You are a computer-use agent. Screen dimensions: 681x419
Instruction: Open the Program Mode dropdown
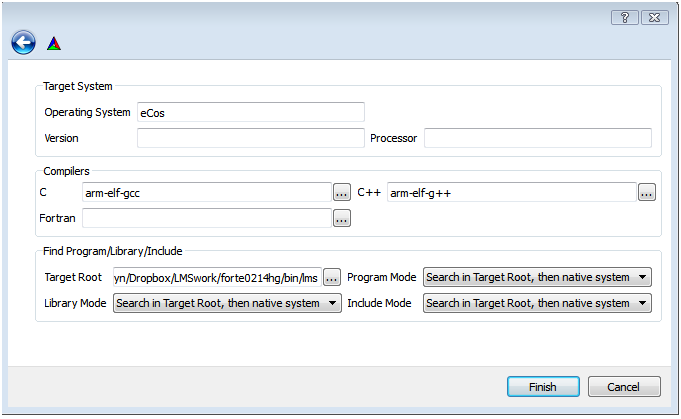(537, 277)
